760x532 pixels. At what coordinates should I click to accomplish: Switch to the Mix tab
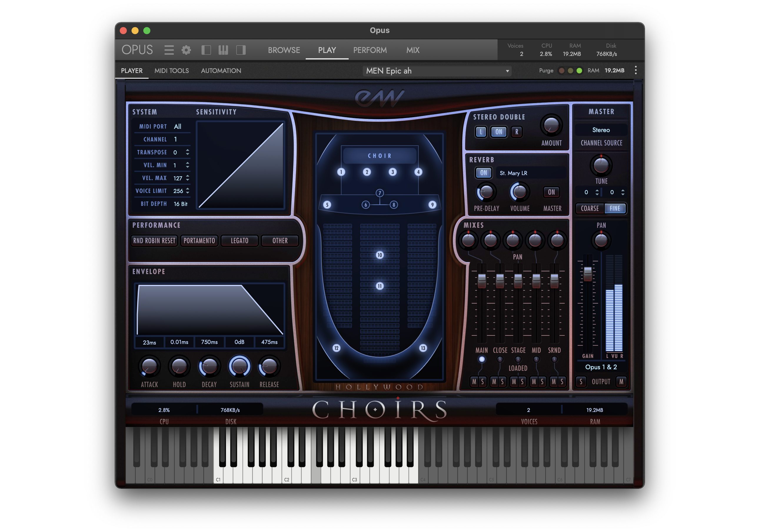413,50
